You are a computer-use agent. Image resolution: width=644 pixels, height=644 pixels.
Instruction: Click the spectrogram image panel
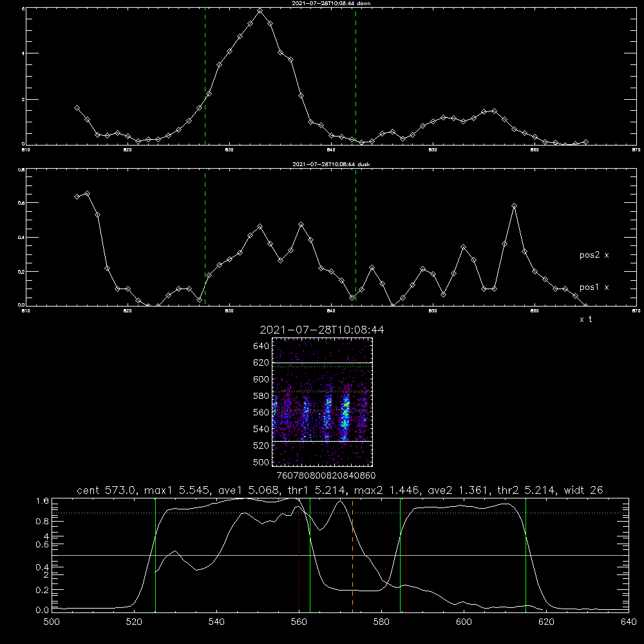(x=322, y=402)
